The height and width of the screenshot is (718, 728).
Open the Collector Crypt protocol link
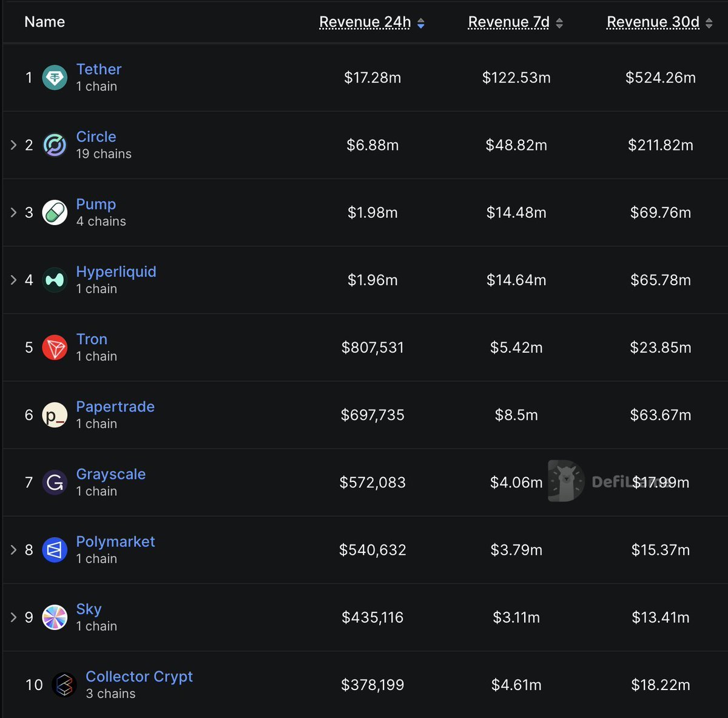[139, 677]
